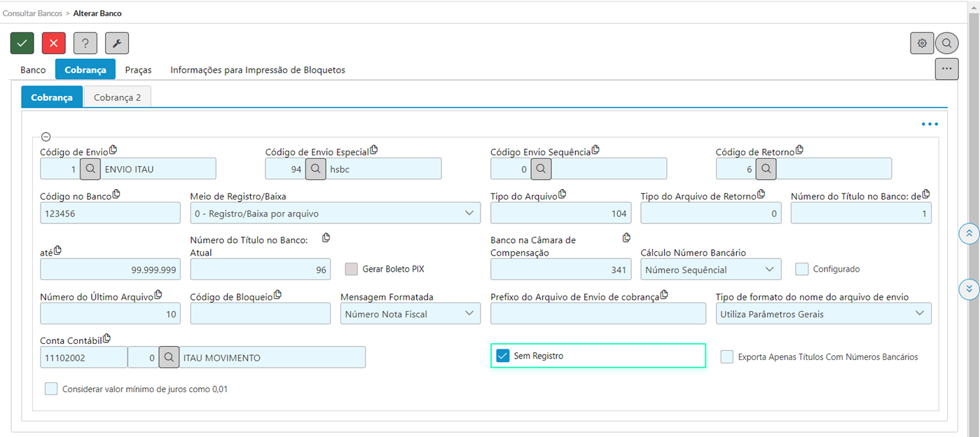This screenshot has height=437, width=980.
Task: Uncheck the Sem Registro checkbox
Action: (x=502, y=356)
